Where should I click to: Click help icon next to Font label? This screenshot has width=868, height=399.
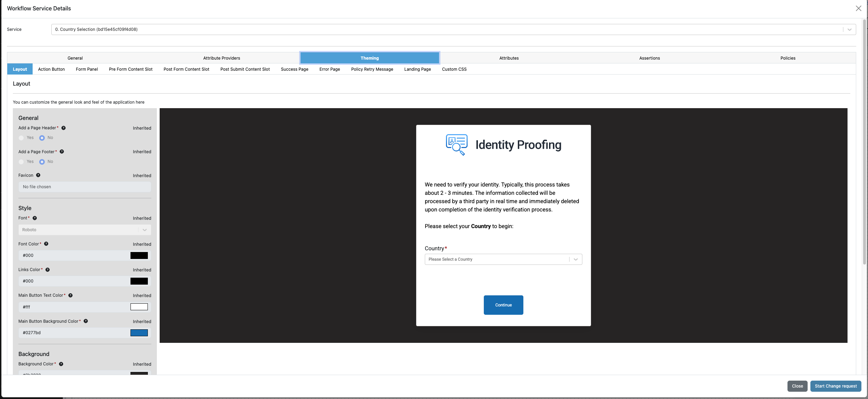click(35, 218)
